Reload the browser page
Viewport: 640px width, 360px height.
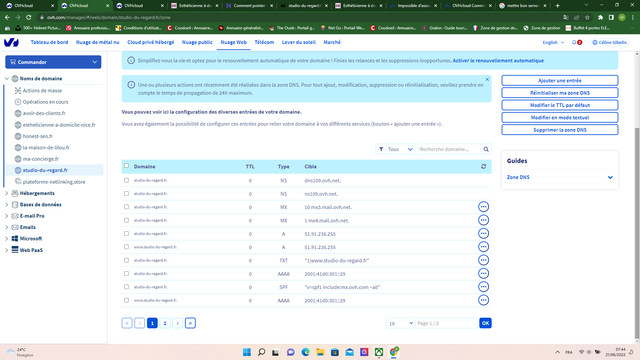coord(29,18)
